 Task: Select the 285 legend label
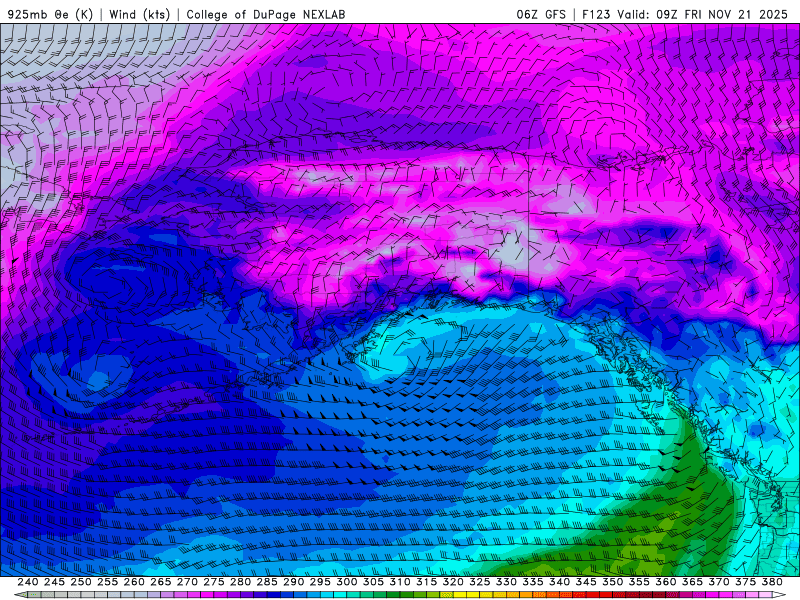click(x=267, y=582)
